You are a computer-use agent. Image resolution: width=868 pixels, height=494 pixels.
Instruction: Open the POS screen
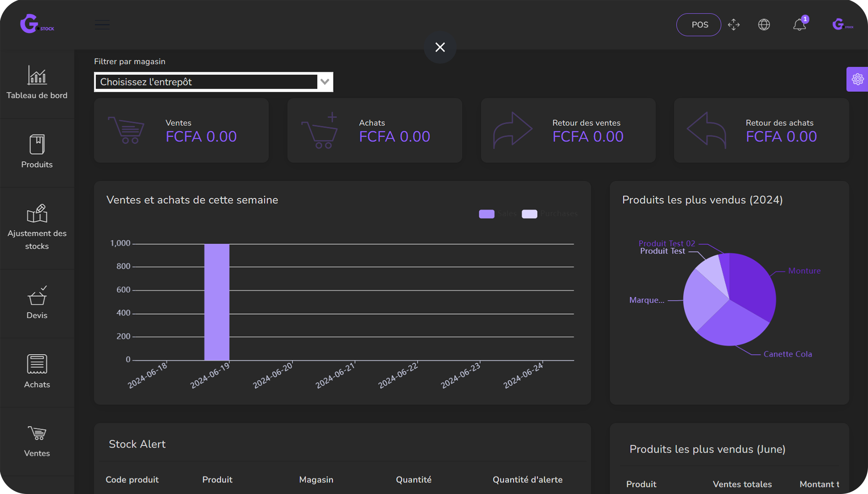coord(698,24)
